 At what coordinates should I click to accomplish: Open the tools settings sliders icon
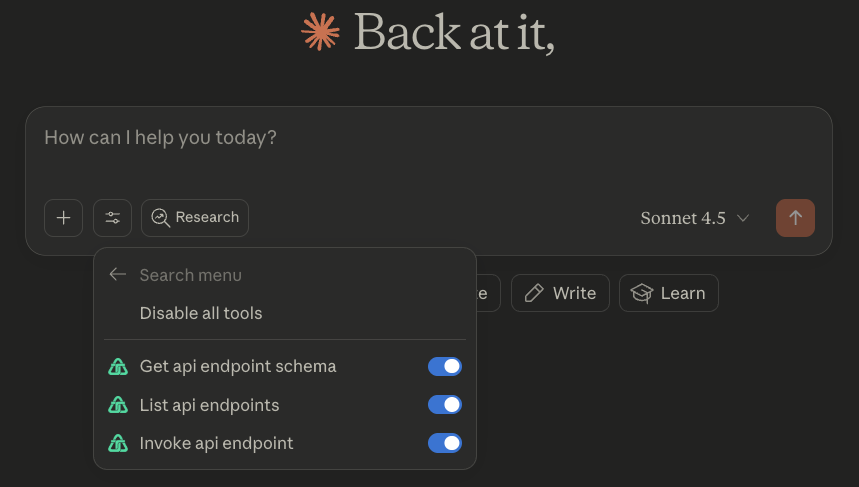(112, 218)
